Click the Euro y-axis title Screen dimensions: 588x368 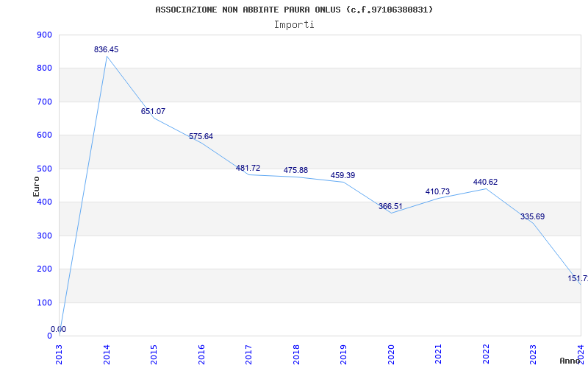click(x=36, y=186)
